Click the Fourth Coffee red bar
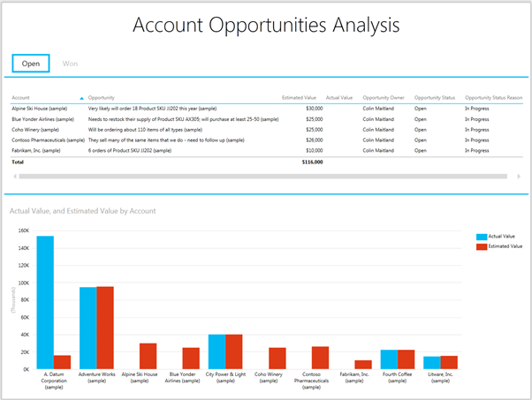 pyautogui.click(x=407, y=359)
